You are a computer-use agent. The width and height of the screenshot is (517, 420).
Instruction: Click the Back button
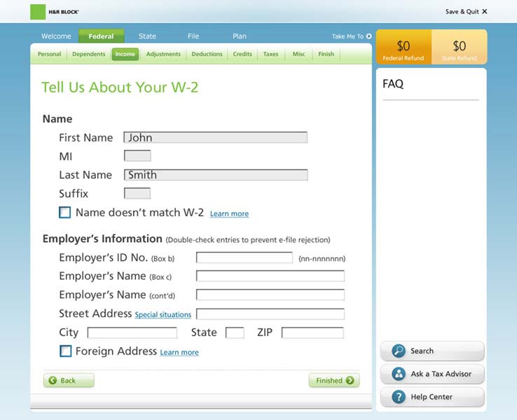69,381
